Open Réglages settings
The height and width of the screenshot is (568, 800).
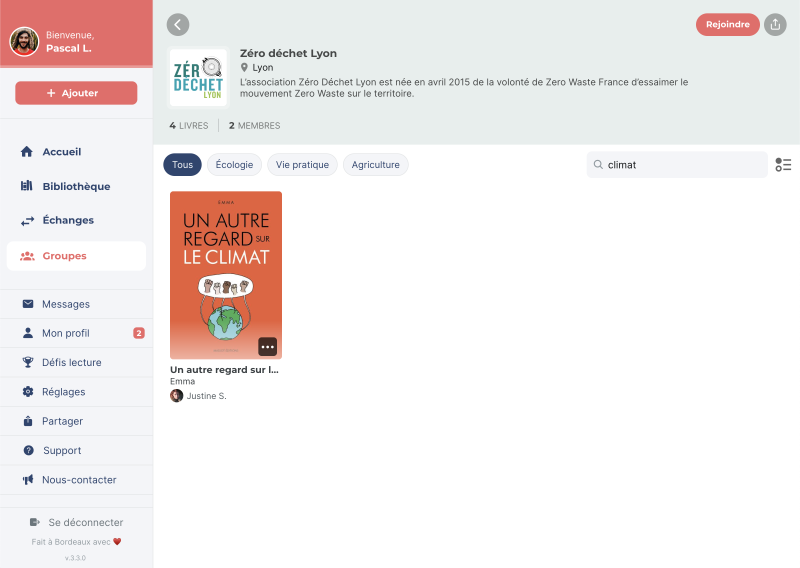pos(63,392)
